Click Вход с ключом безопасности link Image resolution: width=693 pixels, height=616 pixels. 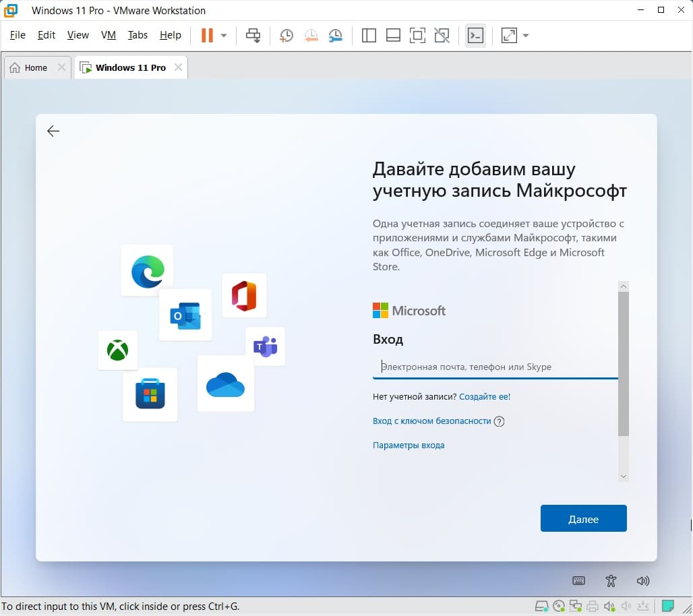tap(432, 421)
